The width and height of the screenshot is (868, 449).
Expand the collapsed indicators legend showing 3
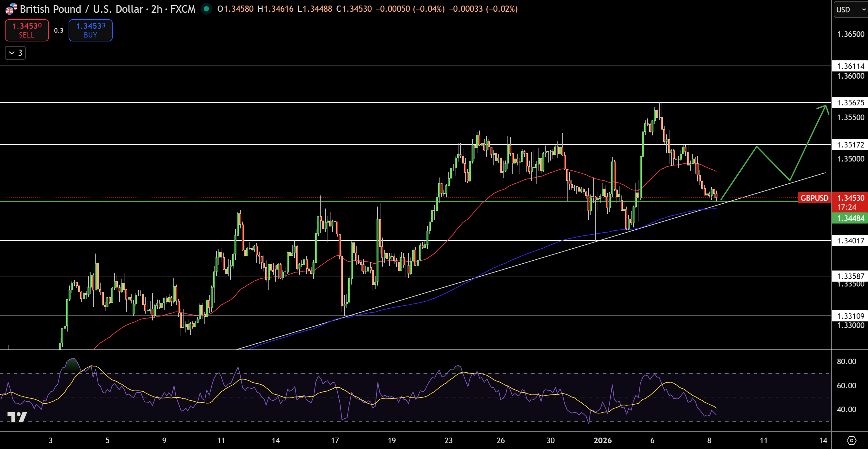(x=15, y=53)
